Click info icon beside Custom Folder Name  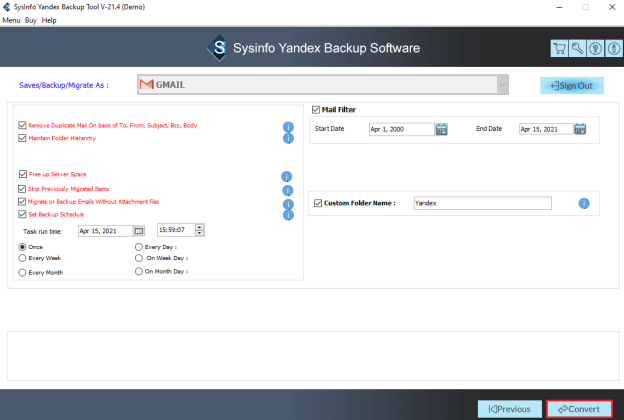click(x=583, y=203)
